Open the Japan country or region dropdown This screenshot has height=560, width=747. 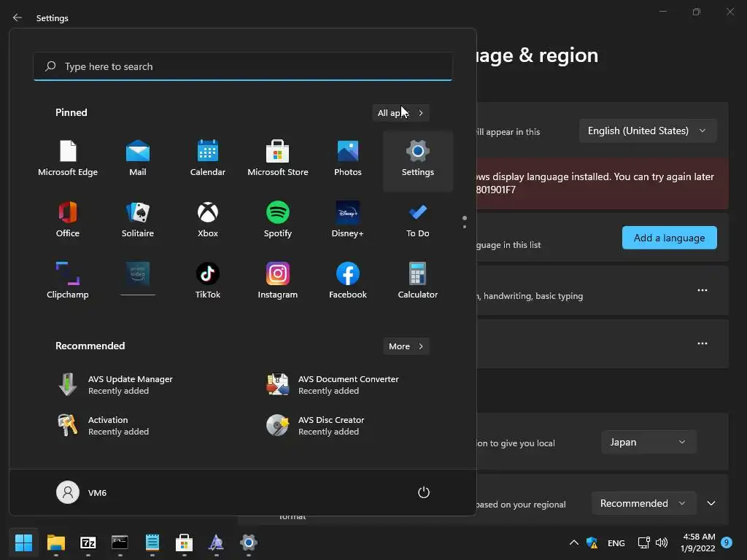(x=649, y=443)
